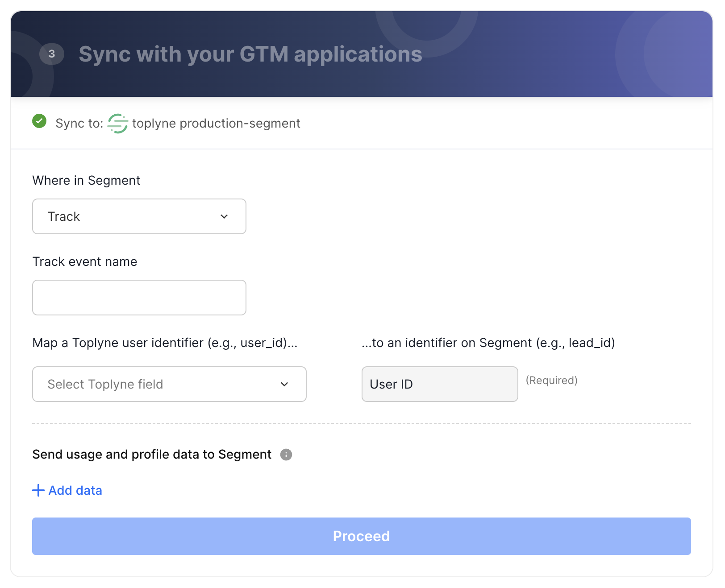Click the green sync success checkmark icon
Viewport: 725px width, 588px height.
pyautogui.click(x=39, y=121)
